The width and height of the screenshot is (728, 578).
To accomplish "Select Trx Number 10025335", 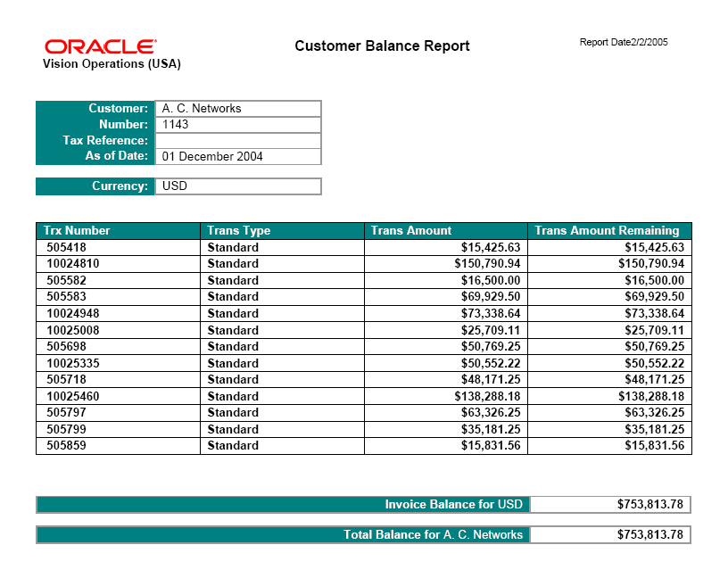I will (x=73, y=364).
